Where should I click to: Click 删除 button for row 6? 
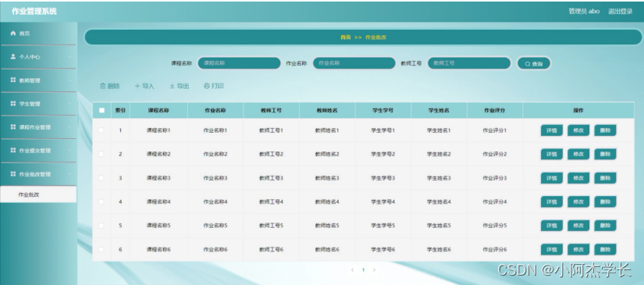pos(605,250)
